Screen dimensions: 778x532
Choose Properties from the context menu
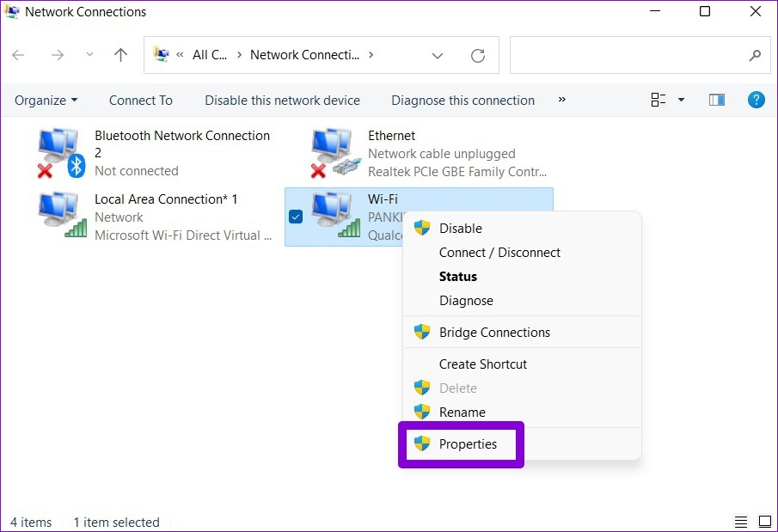click(467, 444)
